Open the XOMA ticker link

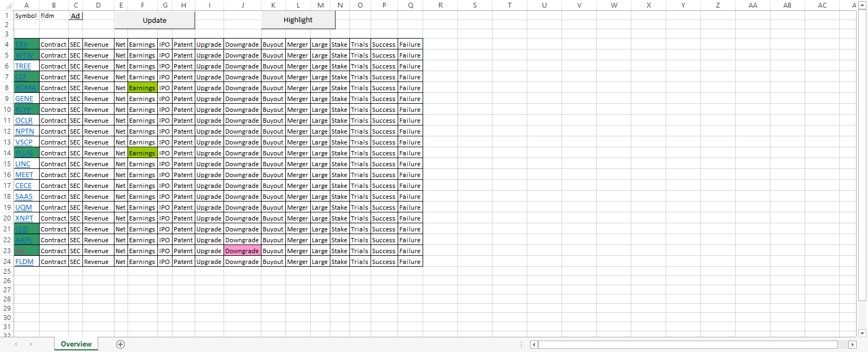[x=25, y=88]
